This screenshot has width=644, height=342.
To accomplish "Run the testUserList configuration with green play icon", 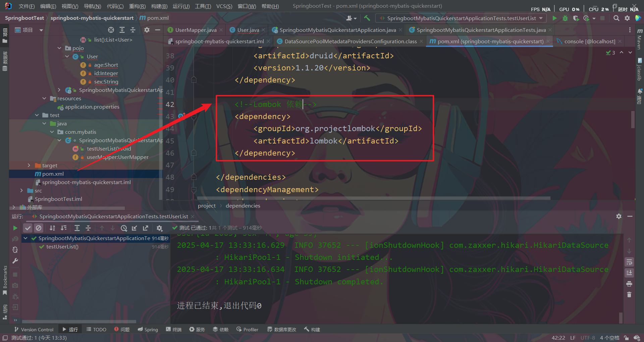I will 554,18.
